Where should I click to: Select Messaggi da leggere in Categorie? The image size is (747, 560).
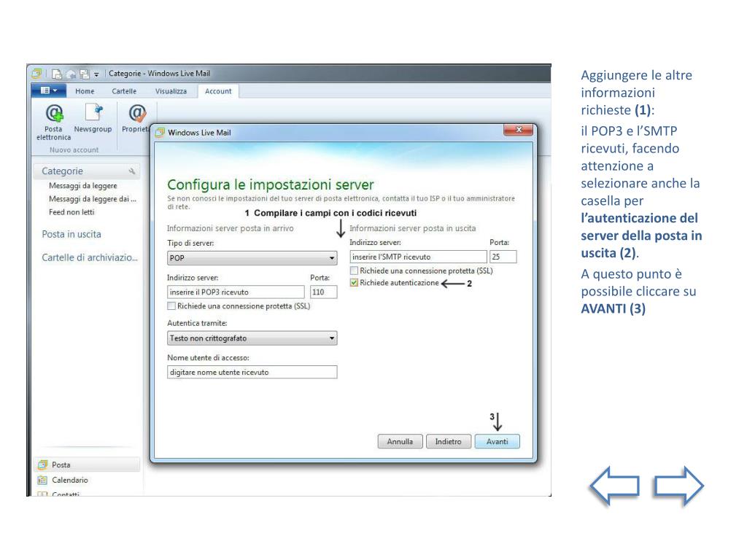point(83,186)
